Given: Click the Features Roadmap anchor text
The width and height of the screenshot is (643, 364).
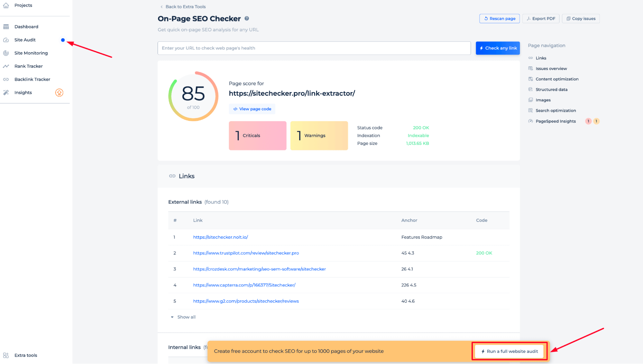Looking at the screenshot, I should (421, 237).
